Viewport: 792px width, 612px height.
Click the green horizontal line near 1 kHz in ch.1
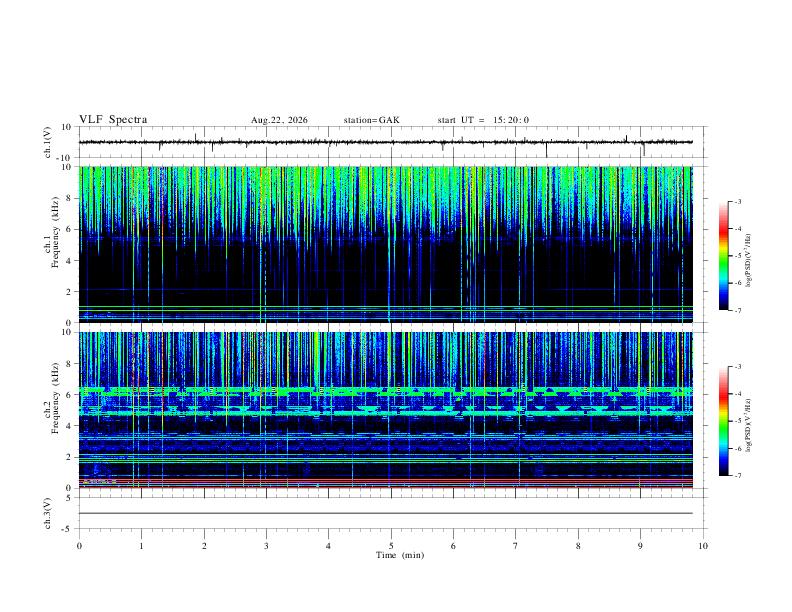(385, 307)
